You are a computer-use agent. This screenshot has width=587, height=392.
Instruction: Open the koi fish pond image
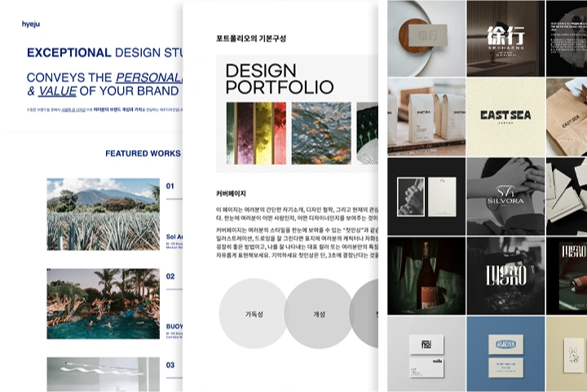[321, 133]
